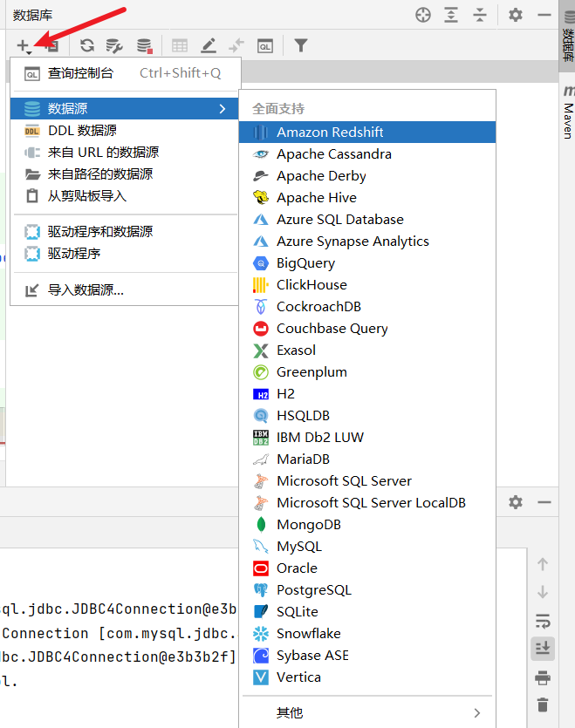Image resolution: width=575 pixels, height=728 pixels.
Task: Choose 来自路径的数据源
Action: point(126,174)
